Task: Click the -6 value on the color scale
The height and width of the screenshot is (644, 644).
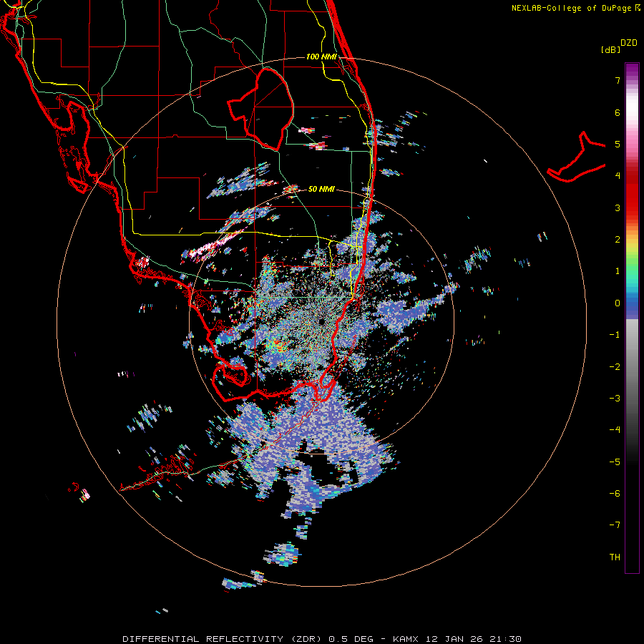Action: coord(615,493)
